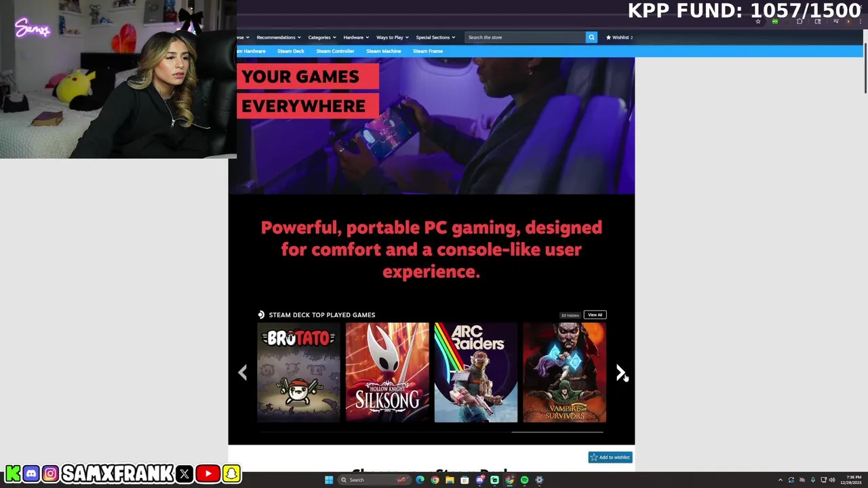This screenshot has width=868, height=488.
Task: Click previous arrow in top played carousel
Action: click(x=243, y=372)
